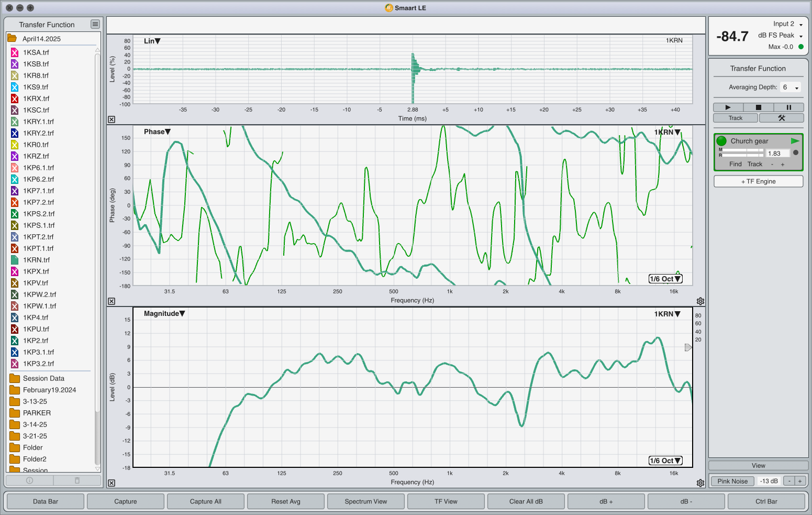Screen dimensions: 812x515
Task: Stop the measurement with stop button
Action: coord(758,107)
